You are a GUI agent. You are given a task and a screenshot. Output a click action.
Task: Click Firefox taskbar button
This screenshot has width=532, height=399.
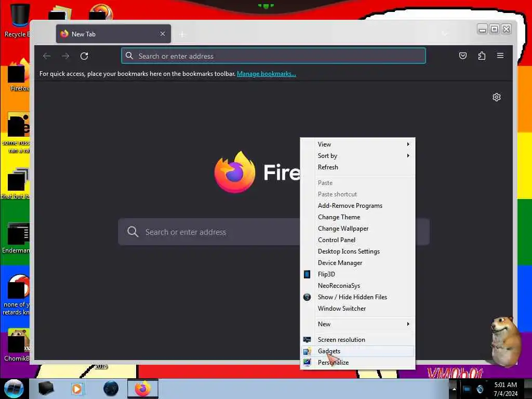[143, 389]
